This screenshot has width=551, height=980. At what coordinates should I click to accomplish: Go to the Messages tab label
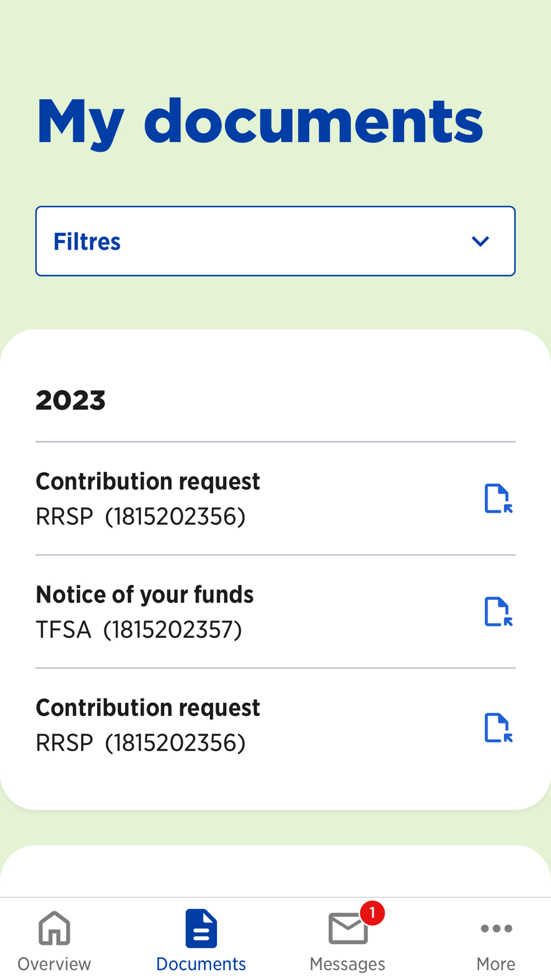(x=348, y=963)
